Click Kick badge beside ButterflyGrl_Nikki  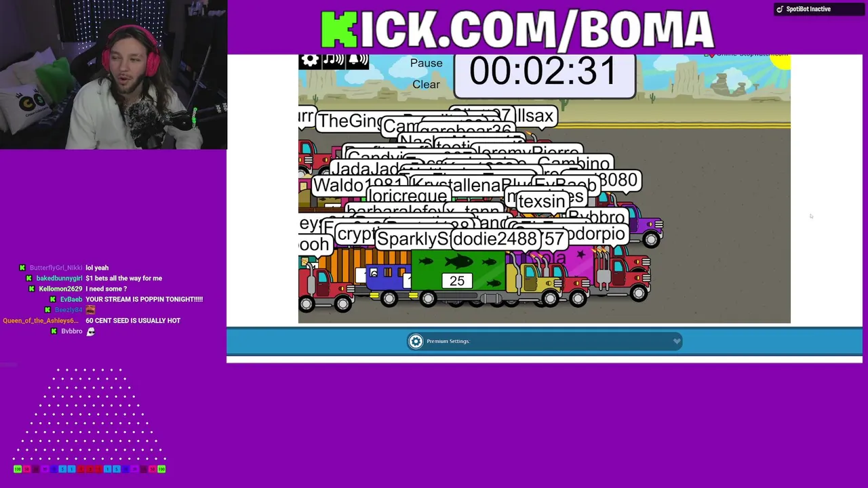(22, 268)
